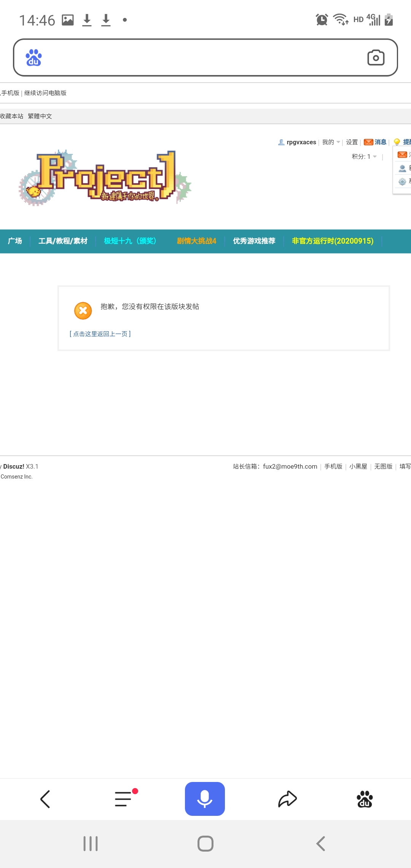Open the 手机版 link at page top
Screen dimensions: 411x868
(x=10, y=93)
